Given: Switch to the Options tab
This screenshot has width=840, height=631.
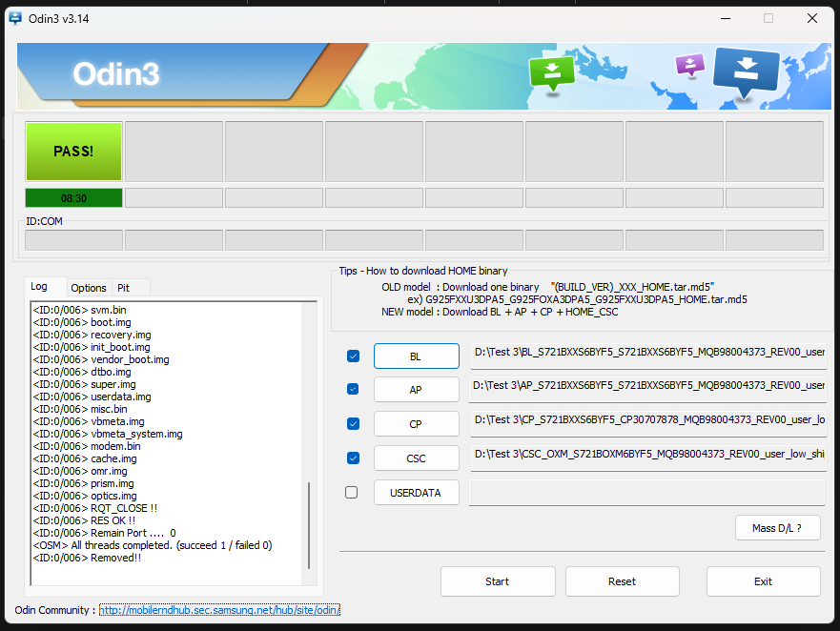Looking at the screenshot, I should click(x=89, y=288).
